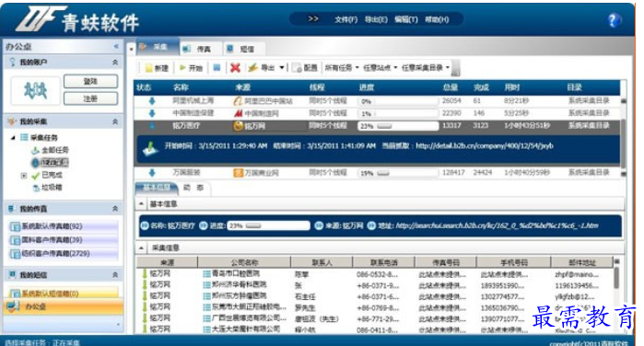This screenshot has width=644, height=346.
Task: Open the 导出(E) menu
Action: (376, 19)
